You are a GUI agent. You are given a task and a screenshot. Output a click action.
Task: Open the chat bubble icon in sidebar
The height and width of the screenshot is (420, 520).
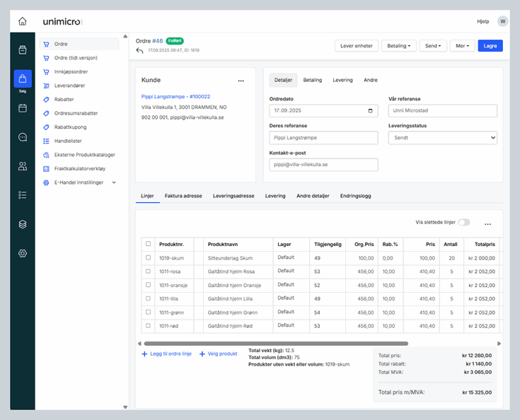23,137
